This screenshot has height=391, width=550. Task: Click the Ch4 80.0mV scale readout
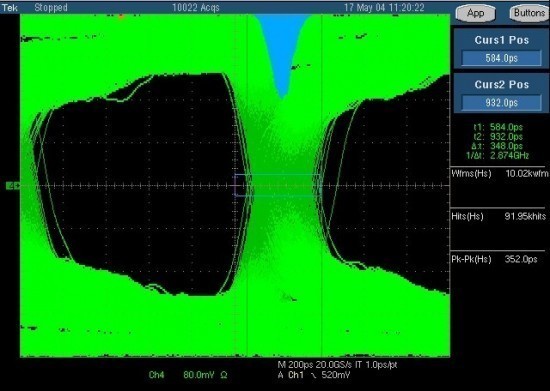188,375
